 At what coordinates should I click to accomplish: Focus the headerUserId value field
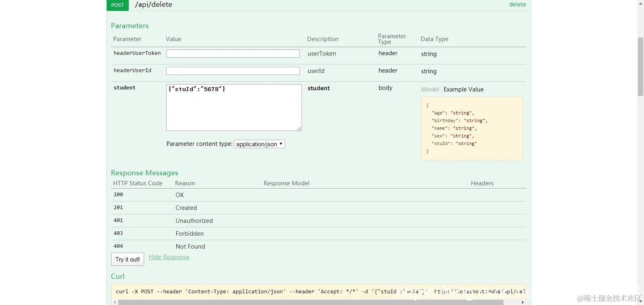(233, 71)
